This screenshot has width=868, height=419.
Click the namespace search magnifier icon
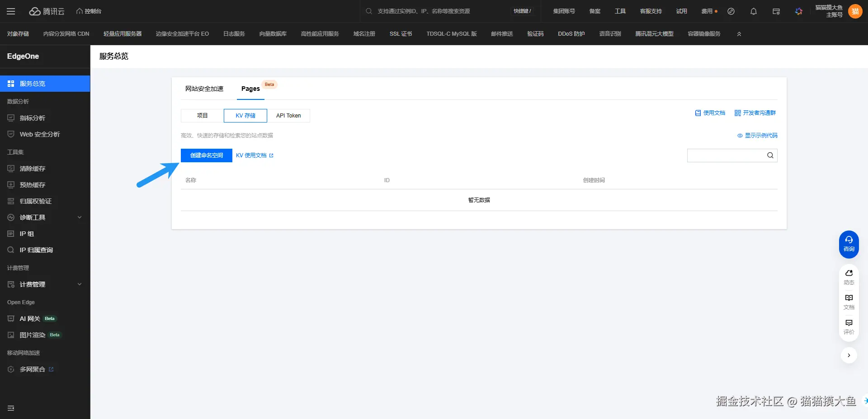(x=770, y=155)
